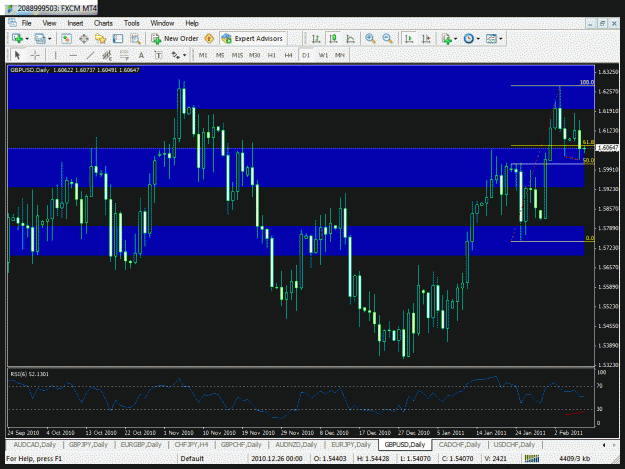Switch chart to Candlesticks type
The image size is (625, 469).
click(333, 39)
